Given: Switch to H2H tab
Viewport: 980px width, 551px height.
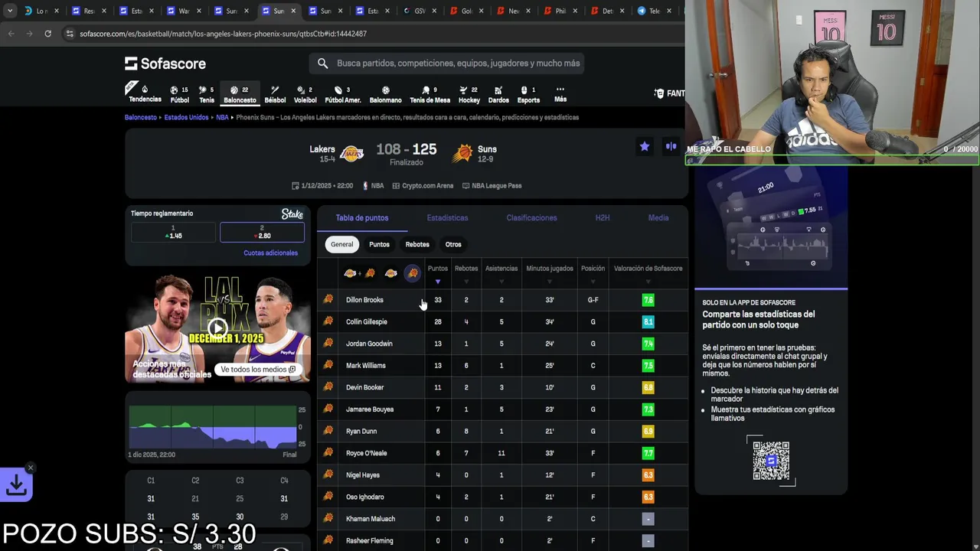Looking at the screenshot, I should tap(603, 218).
